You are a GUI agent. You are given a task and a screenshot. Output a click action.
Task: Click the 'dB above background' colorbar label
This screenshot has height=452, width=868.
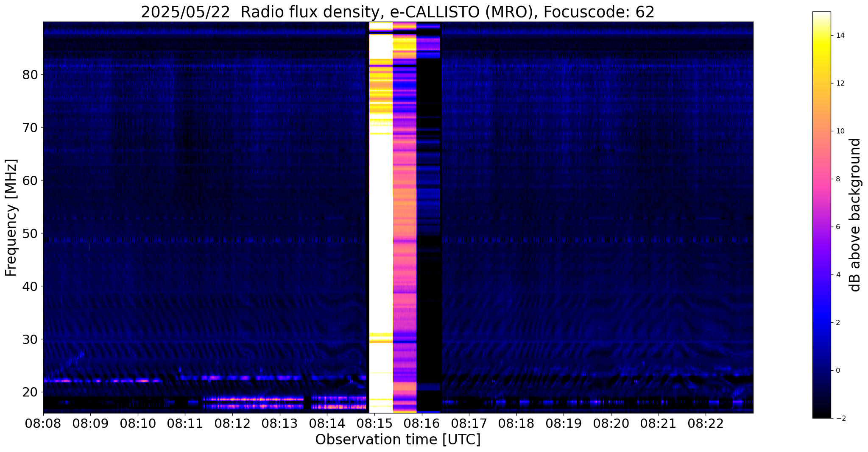(855, 215)
